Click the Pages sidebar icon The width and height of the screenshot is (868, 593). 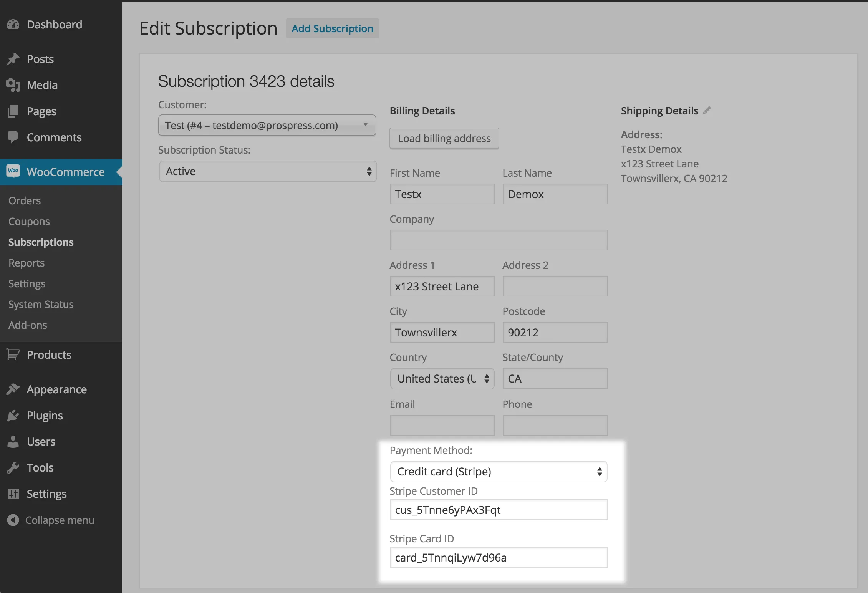tap(13, 111)
